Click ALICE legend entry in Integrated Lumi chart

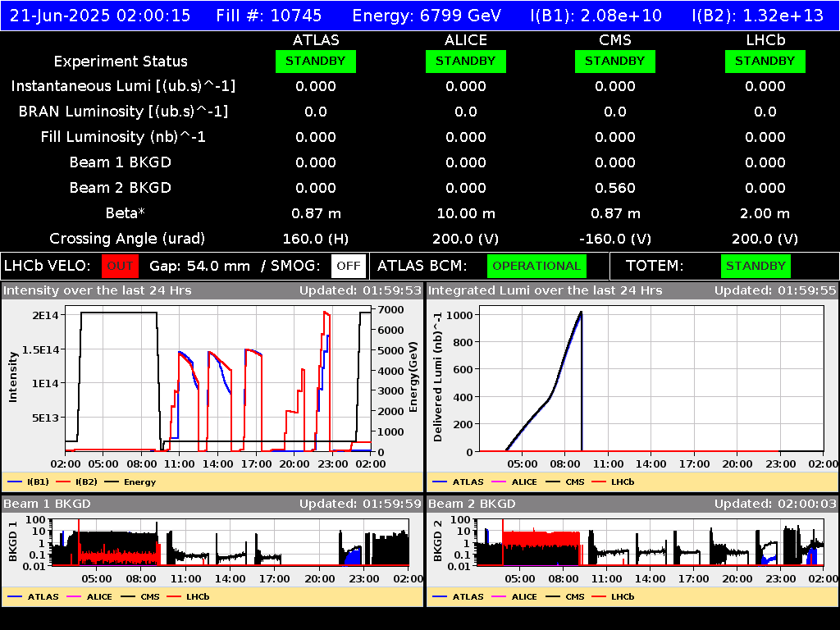pos(514,482)
